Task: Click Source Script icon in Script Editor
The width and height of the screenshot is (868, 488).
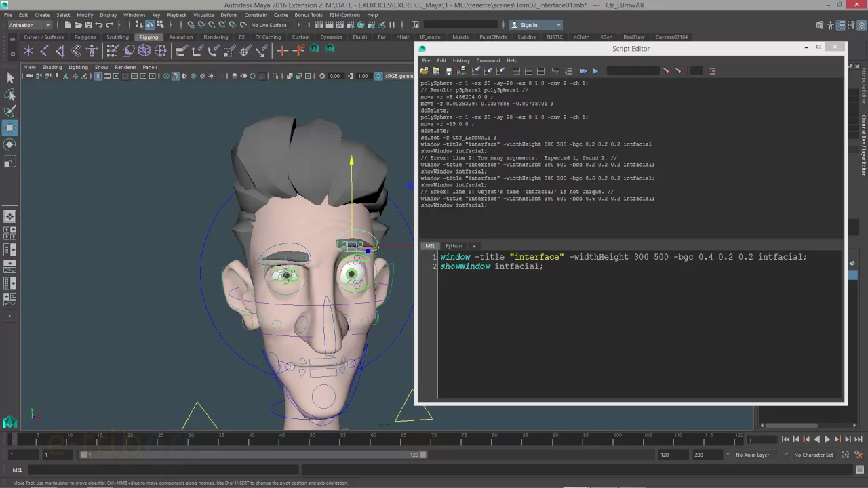Action: (x=436, y=70)
